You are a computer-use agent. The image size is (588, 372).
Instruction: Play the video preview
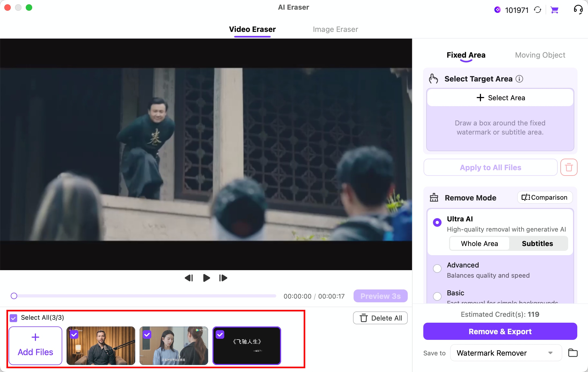[206, 278]
